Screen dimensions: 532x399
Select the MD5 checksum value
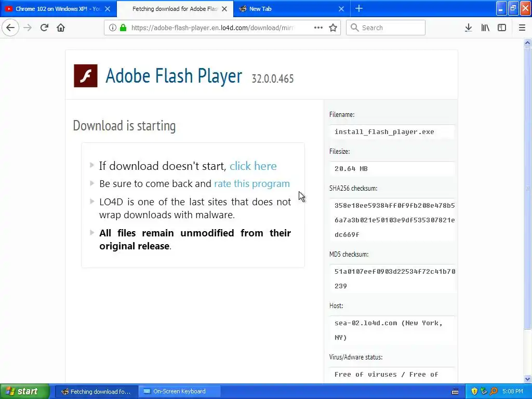(395, 278)
